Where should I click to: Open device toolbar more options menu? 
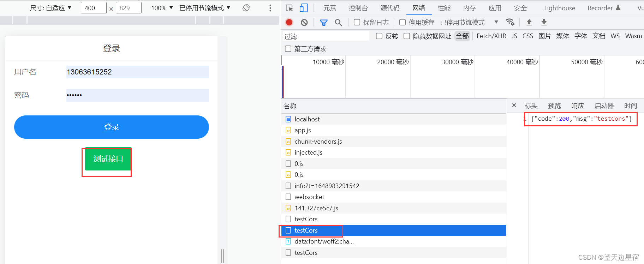click(270, 8)
